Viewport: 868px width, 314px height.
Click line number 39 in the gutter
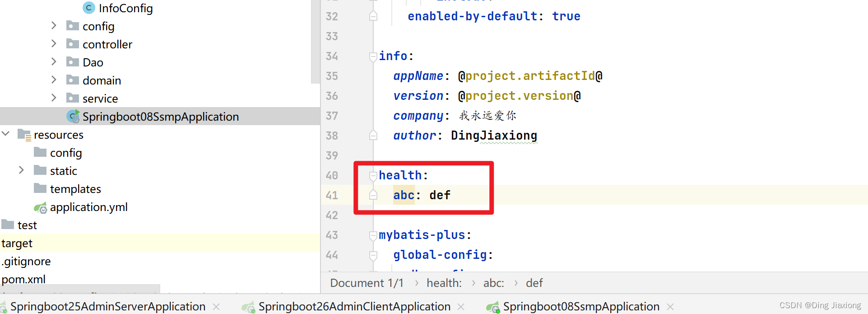click(332, 155)
